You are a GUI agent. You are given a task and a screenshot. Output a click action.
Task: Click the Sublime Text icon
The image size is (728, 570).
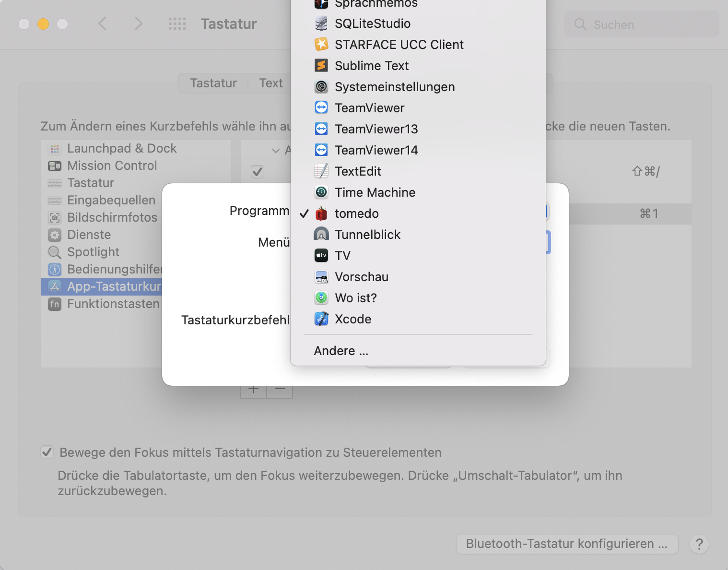(321, 66)
